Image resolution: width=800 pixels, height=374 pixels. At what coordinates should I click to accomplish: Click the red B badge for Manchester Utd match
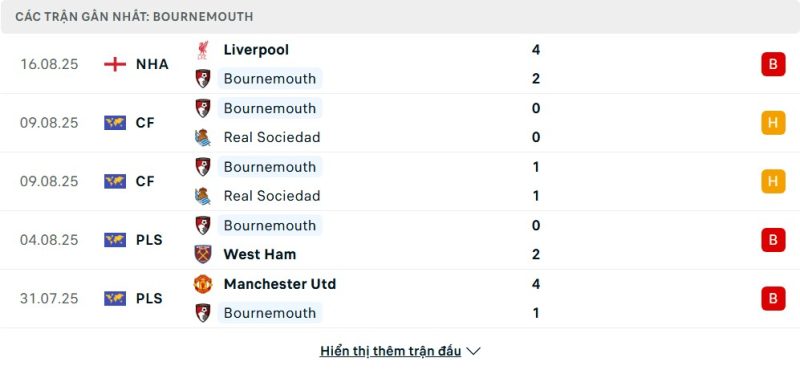(x=773, y=298)
